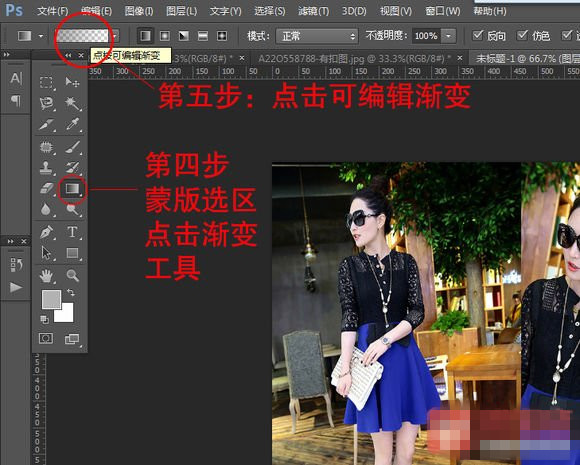The width and height of the screenshot is (580, 465).
Task: Expand the Character icon panel dock
Action: [x=7, y=54]
